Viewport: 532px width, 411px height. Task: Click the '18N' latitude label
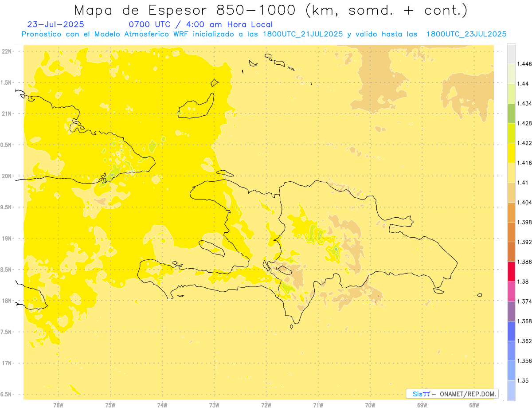point(7,301)
